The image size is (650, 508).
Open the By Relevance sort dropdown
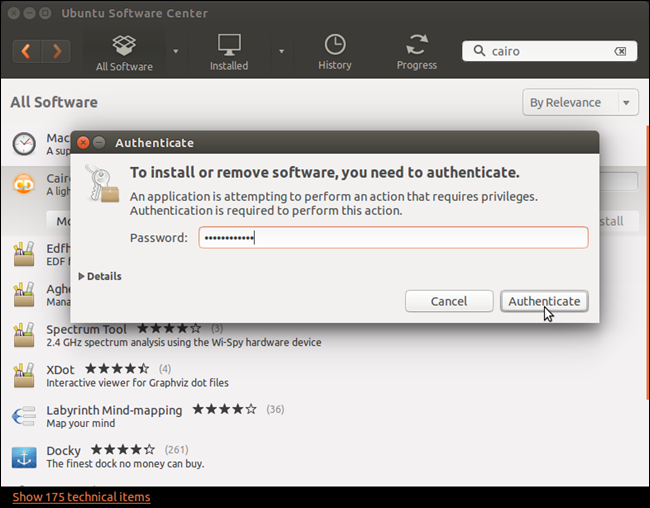(x=580, y=102)
